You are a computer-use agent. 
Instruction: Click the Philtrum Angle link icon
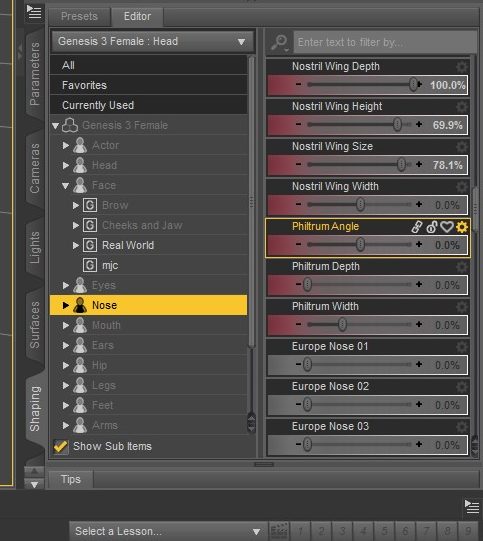click(417, 227)
